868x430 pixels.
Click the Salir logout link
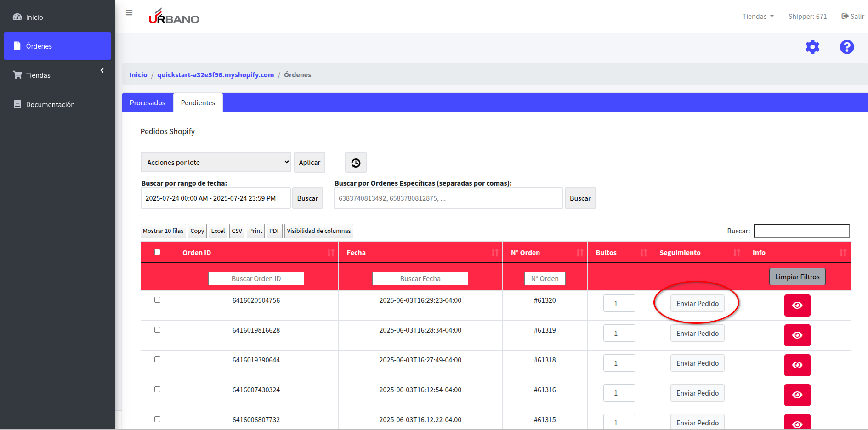pos(852,17)
